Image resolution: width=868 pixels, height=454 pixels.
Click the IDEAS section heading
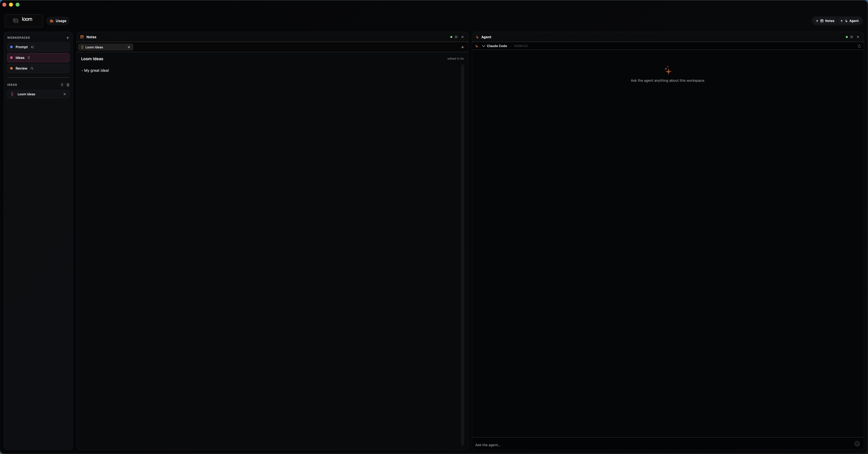[x=12, y=85]
